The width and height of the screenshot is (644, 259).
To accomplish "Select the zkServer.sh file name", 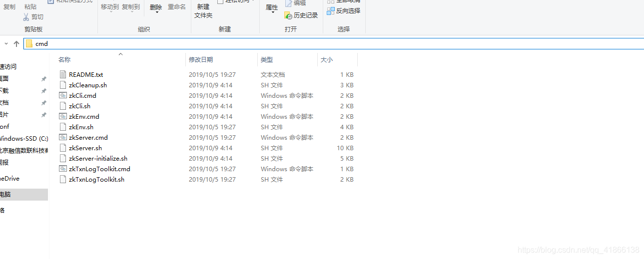I will (85, 148).
